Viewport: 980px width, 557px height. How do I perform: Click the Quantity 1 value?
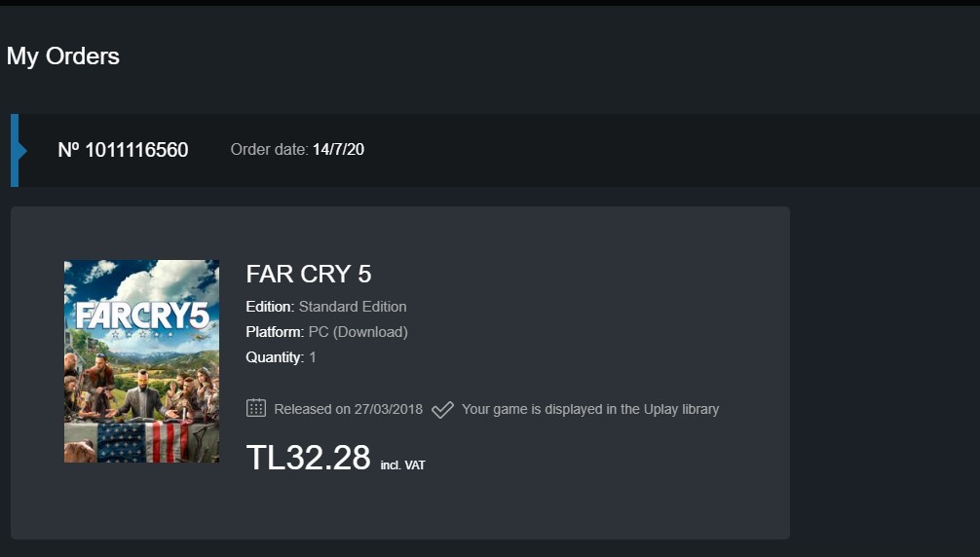coord(313,357)
